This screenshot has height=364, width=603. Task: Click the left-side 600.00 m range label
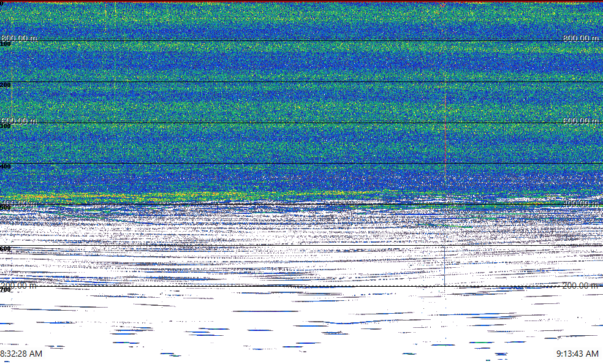pos(19,121)
